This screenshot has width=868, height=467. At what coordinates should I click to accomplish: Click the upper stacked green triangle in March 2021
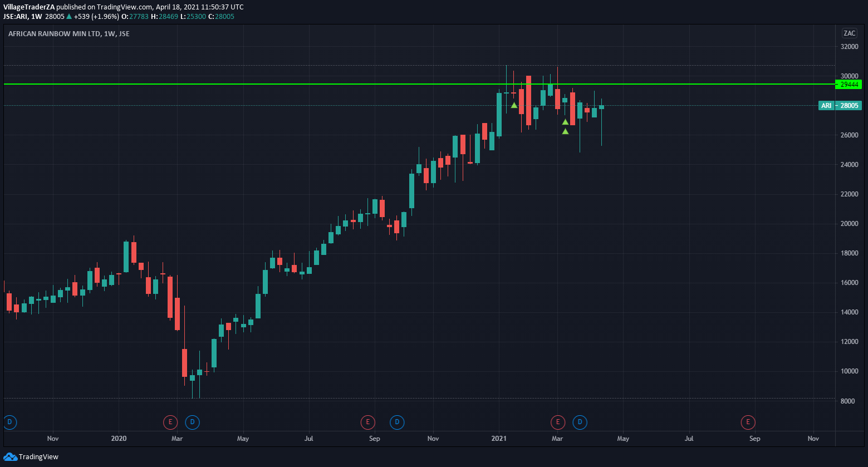(x=565, y=122)
